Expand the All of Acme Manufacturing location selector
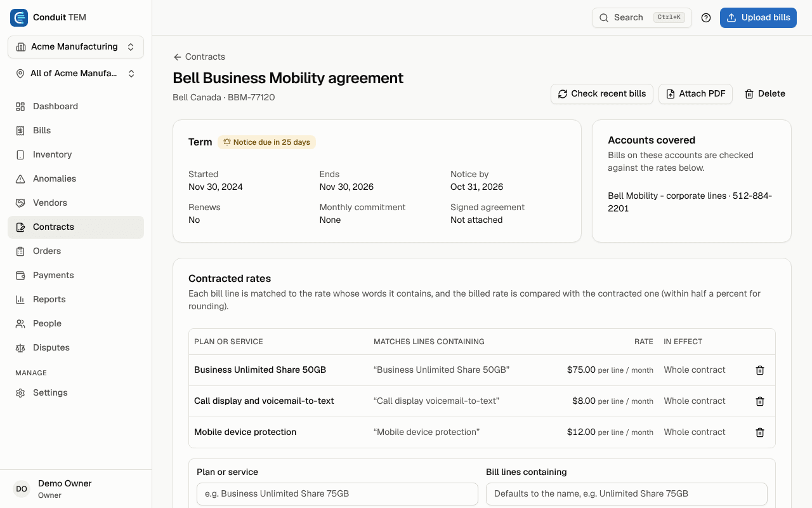 tap(76, 74)
